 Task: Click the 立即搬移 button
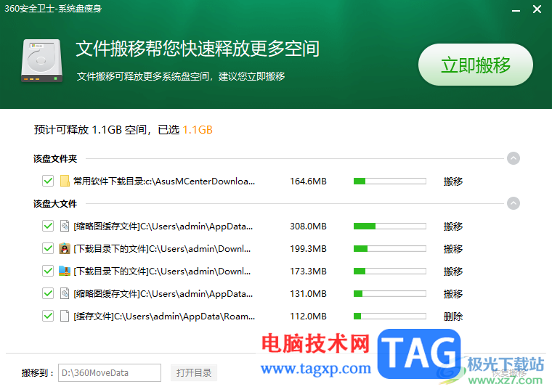(475, 65)
